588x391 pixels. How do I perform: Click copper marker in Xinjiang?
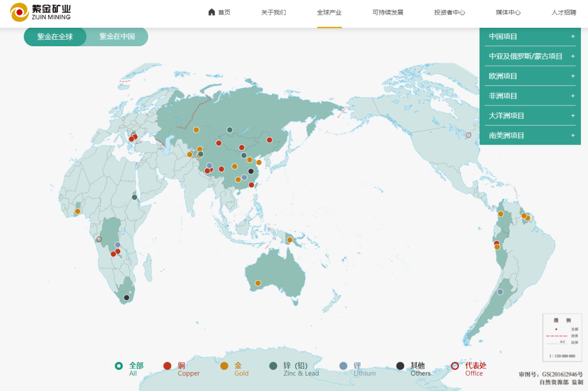pos(219,143)
